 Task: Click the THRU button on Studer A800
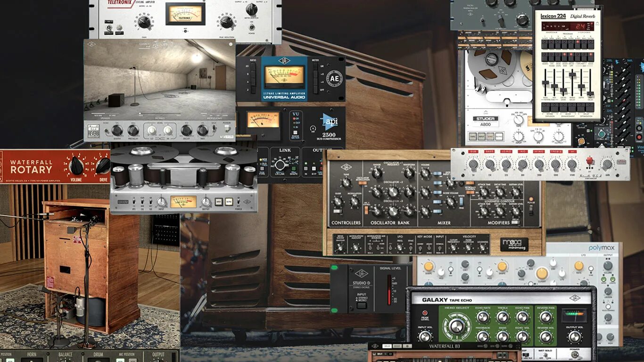click(x=472, y=137)
